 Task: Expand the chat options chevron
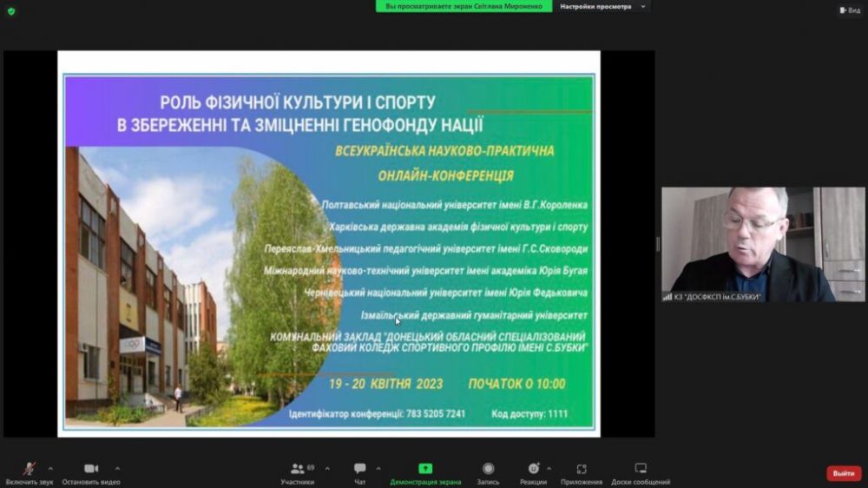378,468
